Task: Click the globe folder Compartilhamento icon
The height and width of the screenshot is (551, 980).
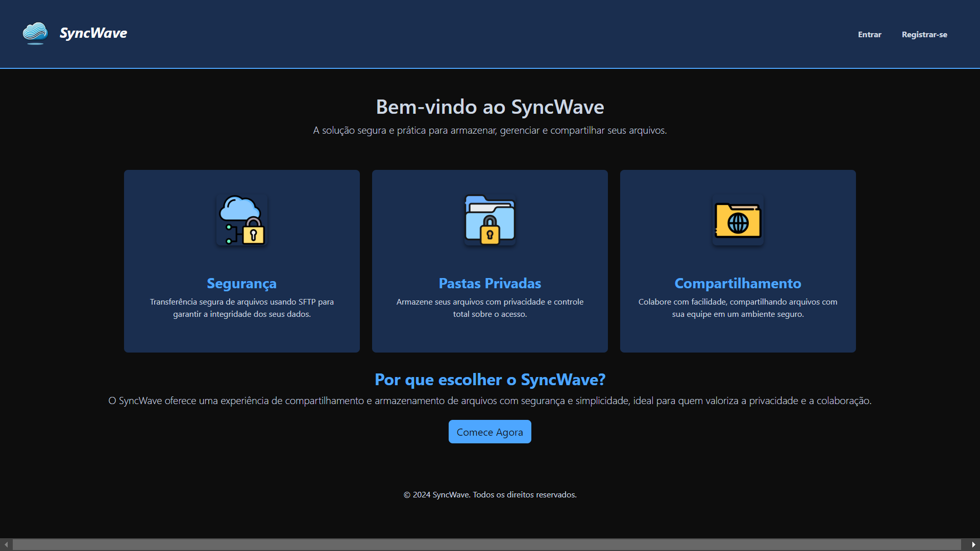Action: coord(738,220)
